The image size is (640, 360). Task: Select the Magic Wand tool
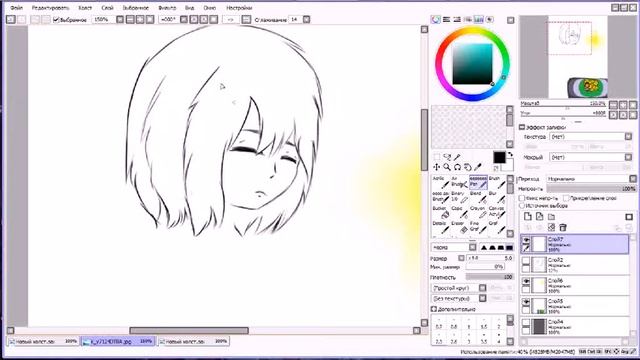coord(457,157)
